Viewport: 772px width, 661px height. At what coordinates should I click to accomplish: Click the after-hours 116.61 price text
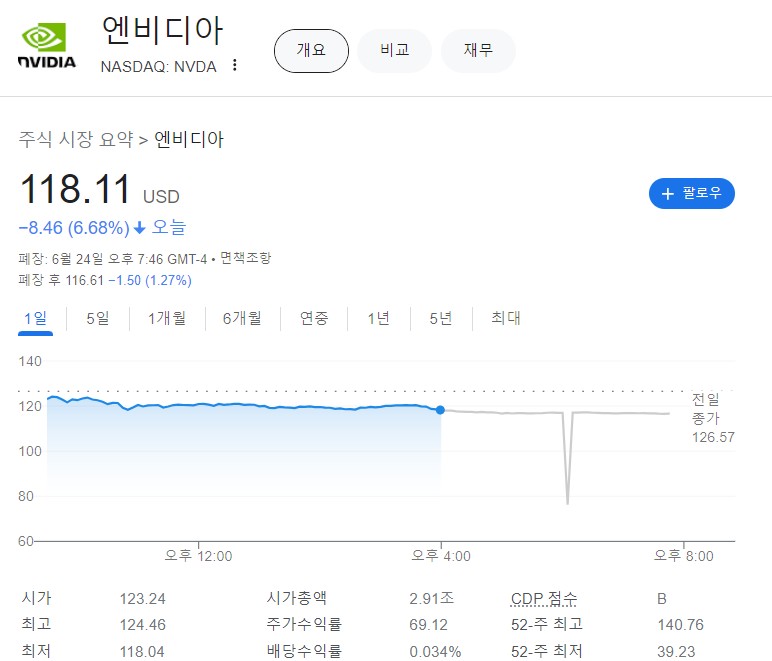tap(85, 281)
